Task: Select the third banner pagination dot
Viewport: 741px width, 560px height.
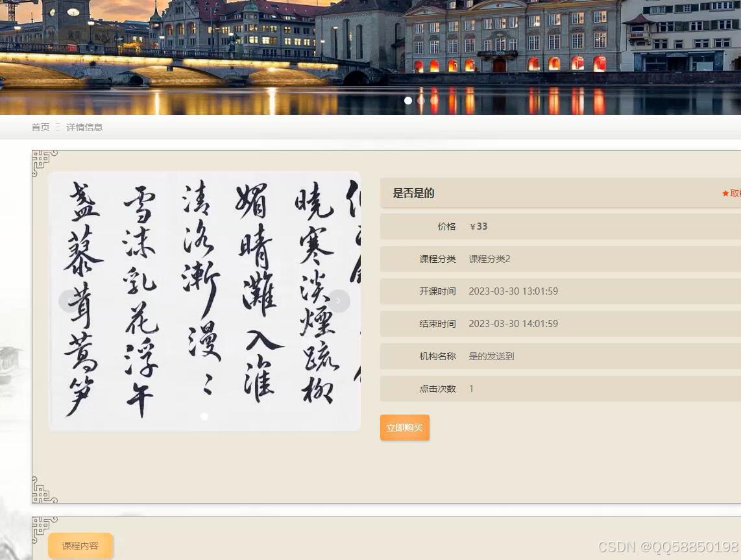Action: (x=434, y=101)
